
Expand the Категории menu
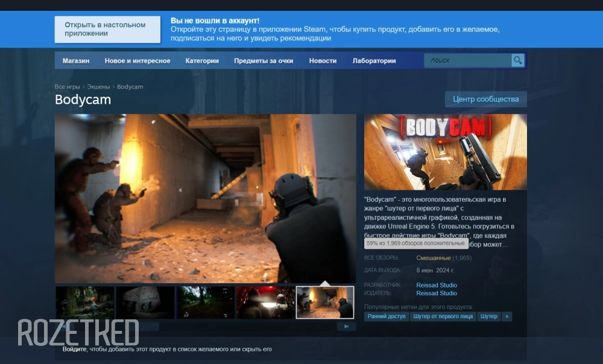click(202, 61)
